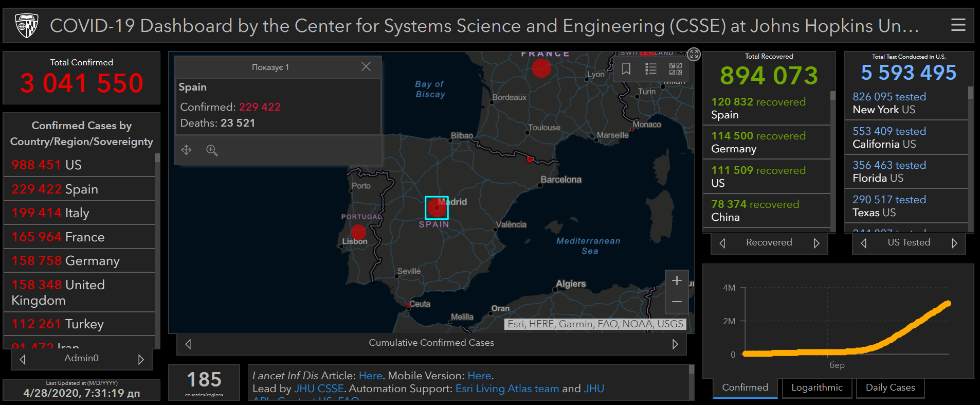
Task: Click the Esri, HERE, Garmin attribution
Action: coord(595,324)
